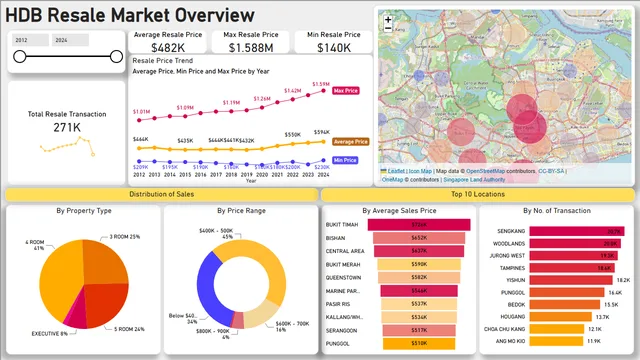
Task: Click the TAMPINES transaction bar
Action: click(x=572, y=268)
